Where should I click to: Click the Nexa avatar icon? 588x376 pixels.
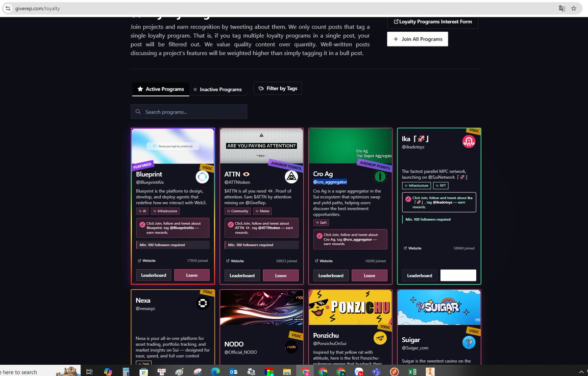pos(202,304)
